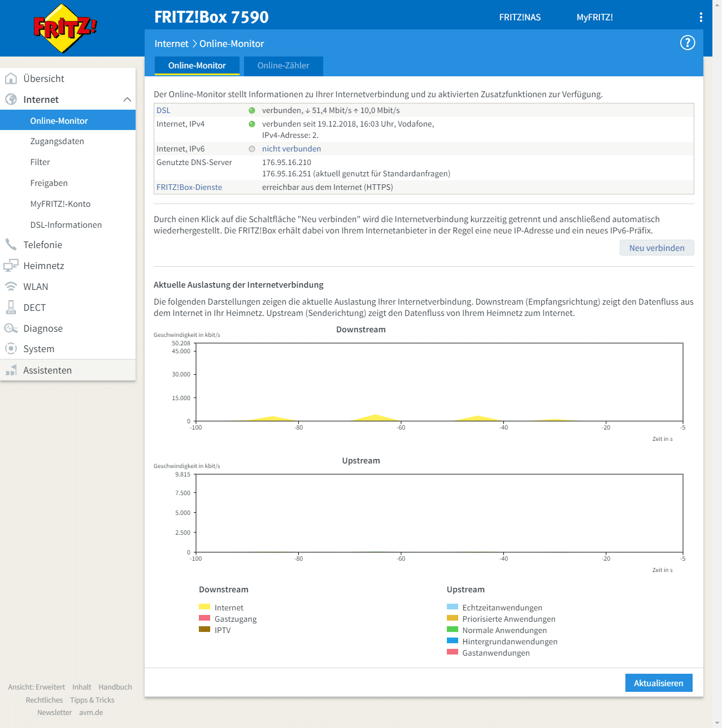Screen dimensions: 722x728
Task: Click the FRITZ! logo
Action: (65, 28)
